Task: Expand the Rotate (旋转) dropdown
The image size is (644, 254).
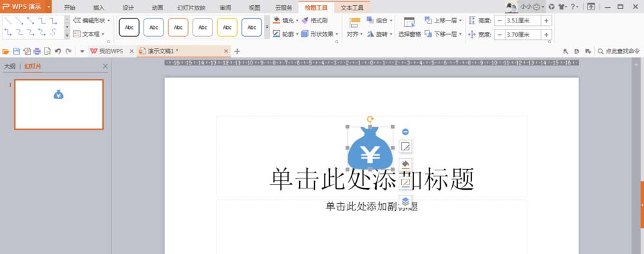Action: (391, 34)
